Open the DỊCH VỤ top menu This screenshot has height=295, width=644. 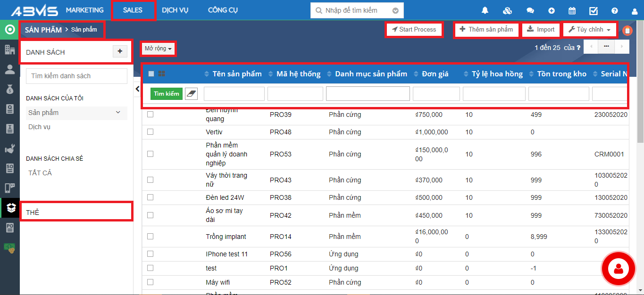click(175, 10)
